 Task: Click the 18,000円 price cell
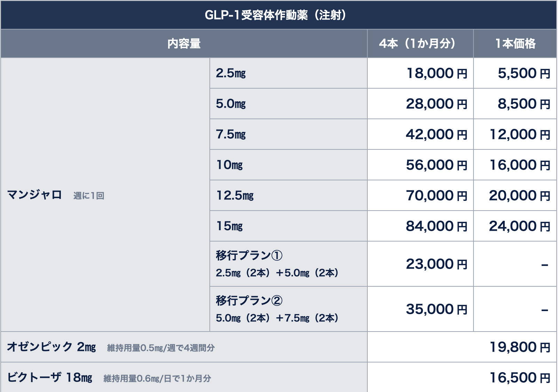point(437,73)
